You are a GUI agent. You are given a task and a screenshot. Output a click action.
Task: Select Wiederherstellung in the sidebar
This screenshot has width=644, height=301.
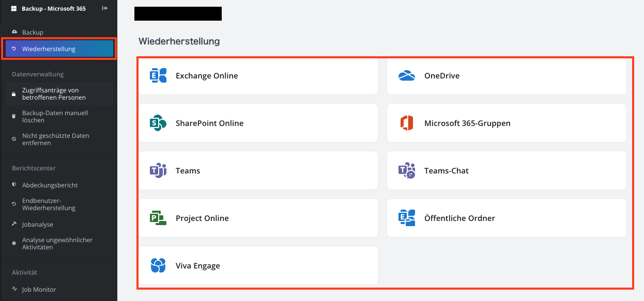tap(59, 49)
